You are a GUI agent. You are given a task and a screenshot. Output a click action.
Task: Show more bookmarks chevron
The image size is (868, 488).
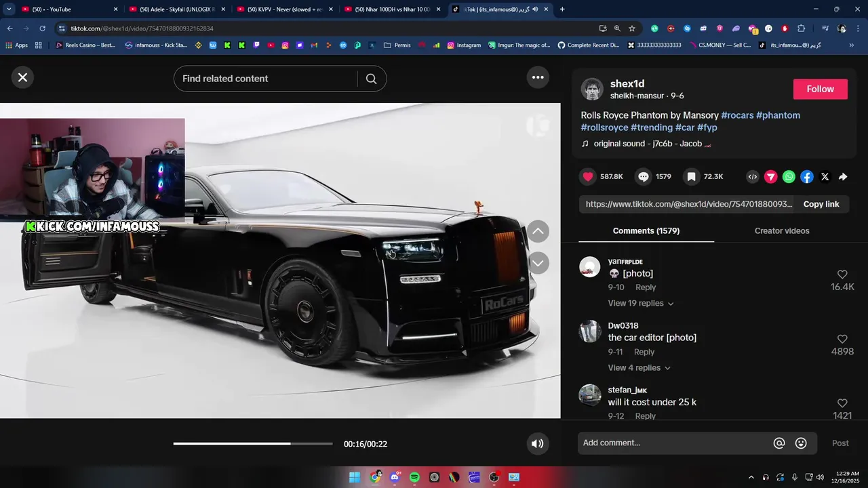pos(852,45)
